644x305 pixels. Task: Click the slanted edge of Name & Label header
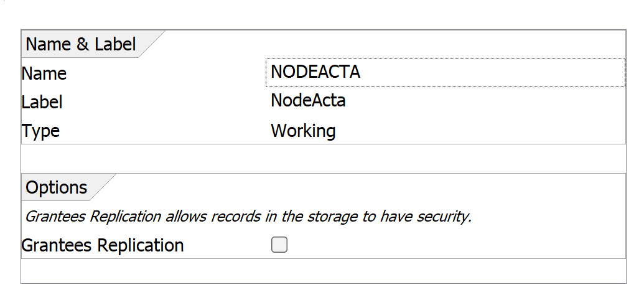tap(151, 45)
